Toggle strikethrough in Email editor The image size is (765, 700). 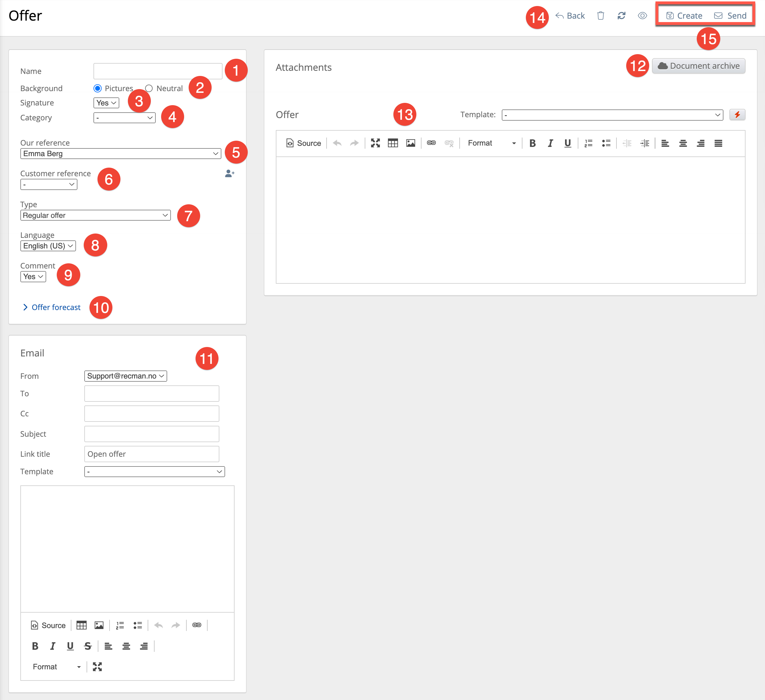pyautogui.click(x=88, y=646)
